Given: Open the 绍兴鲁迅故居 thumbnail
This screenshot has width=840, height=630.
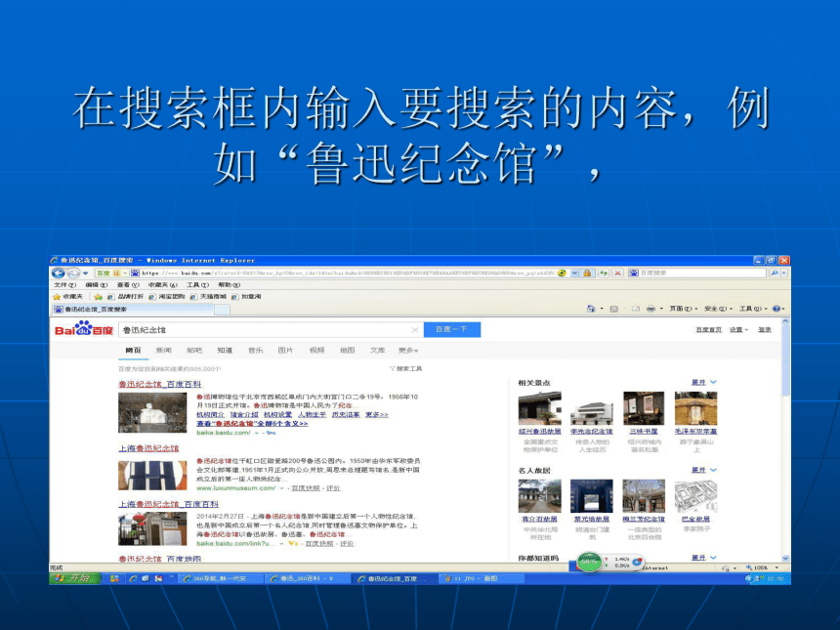Looking at the screenshot, I should [x=539, y=408].
